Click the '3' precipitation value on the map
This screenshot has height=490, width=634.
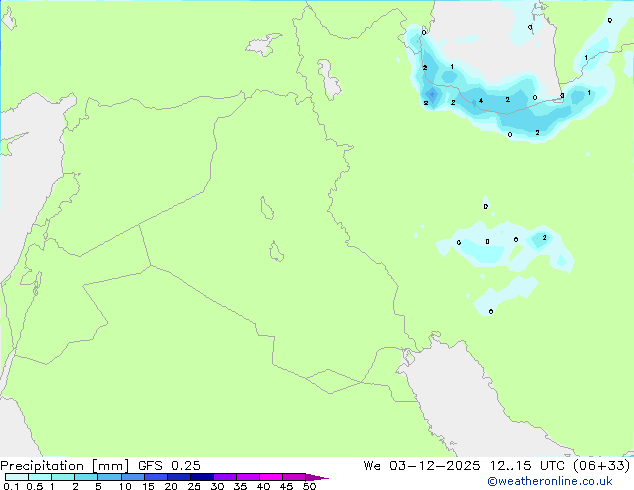pos(562,96)
